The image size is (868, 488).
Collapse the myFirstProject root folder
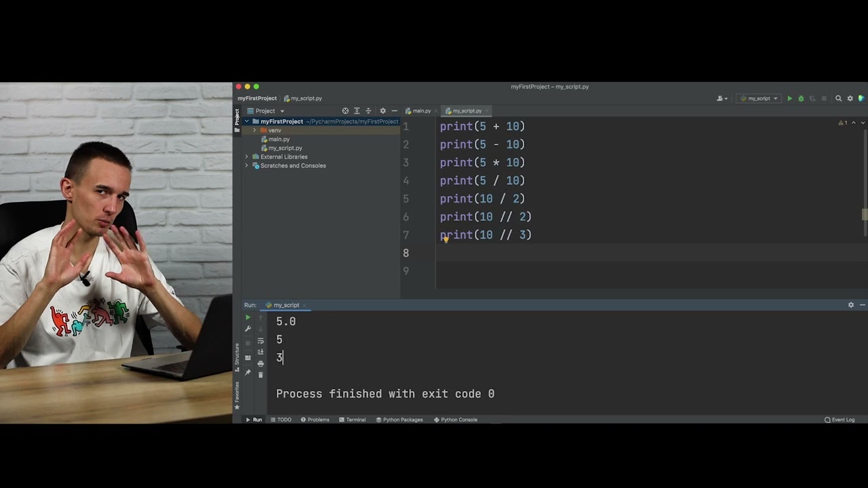click(247, 121)
